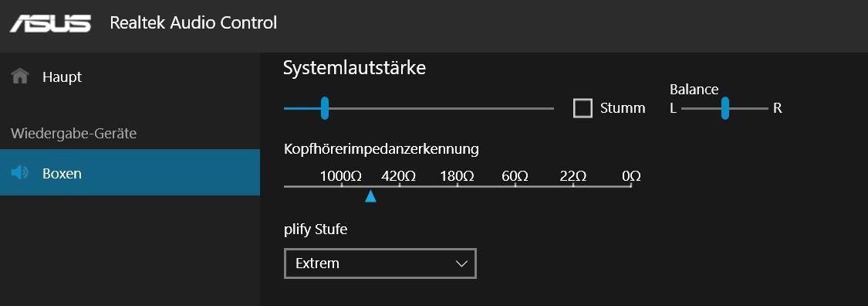
Task: Click the blue impedance indicator triangle
Action: point(371,196)
